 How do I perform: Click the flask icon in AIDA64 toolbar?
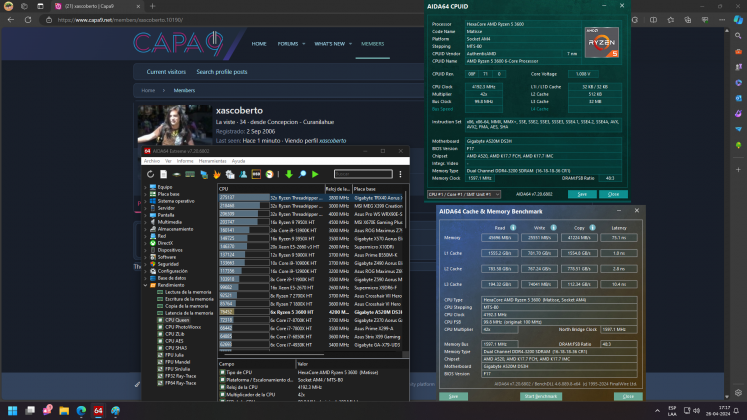pyautogui.click(x=243, y=174)
